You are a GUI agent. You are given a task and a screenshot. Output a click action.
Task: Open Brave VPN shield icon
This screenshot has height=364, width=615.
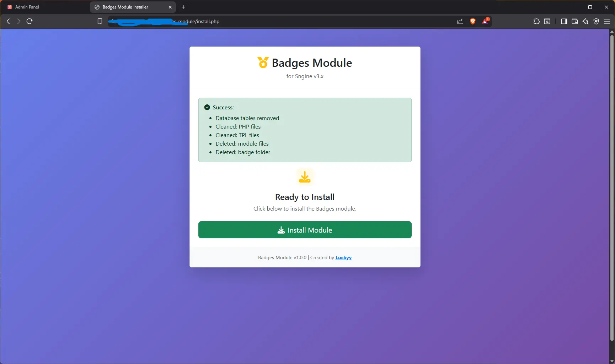coord(596,21)
